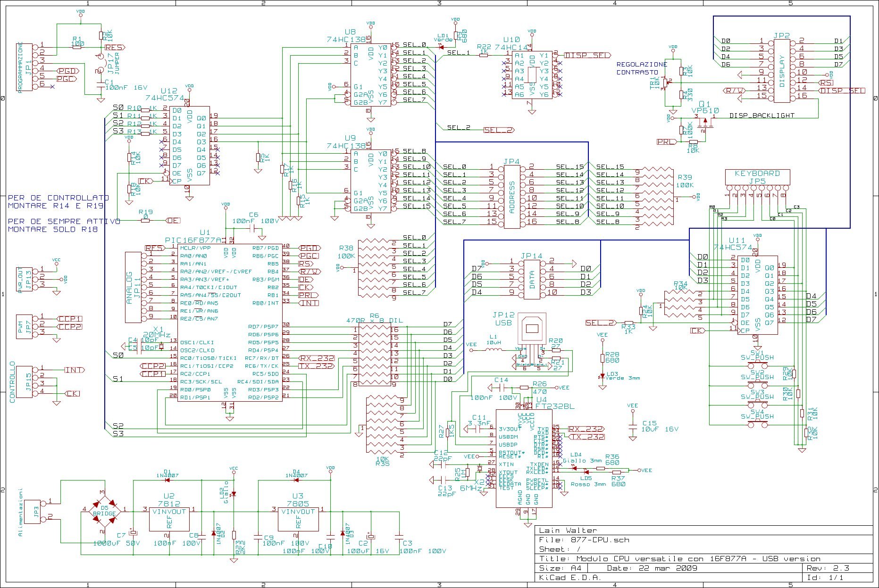Select the L1 10uH inductor

pos(494,350)
